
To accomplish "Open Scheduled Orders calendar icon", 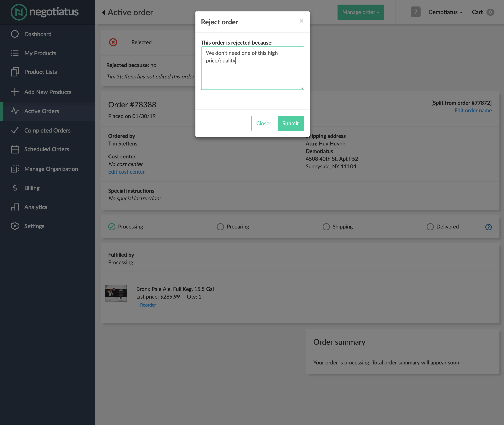I will coord(15,149).
